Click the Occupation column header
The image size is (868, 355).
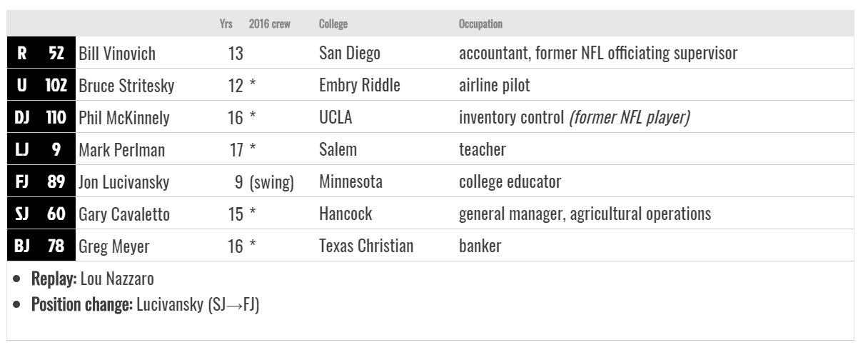pyautogui.click(x=480, y=24)
